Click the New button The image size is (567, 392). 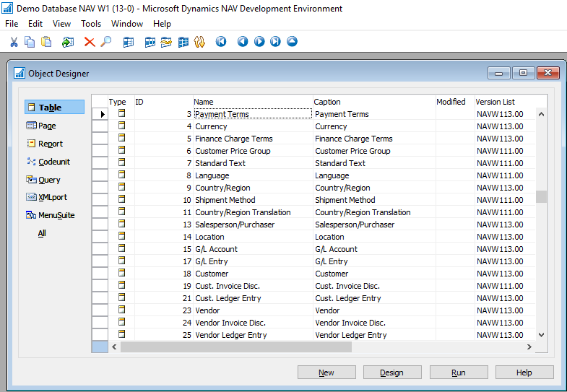(326, 373)
